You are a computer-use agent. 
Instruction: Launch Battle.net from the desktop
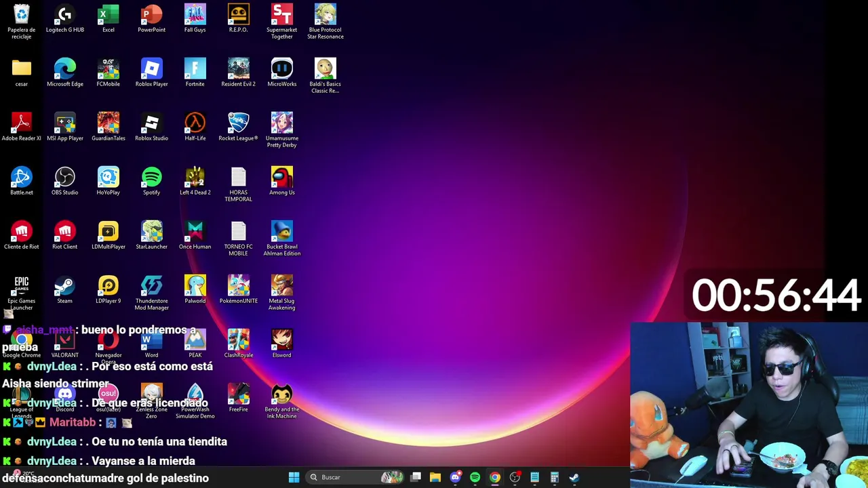tap(22, 181)
